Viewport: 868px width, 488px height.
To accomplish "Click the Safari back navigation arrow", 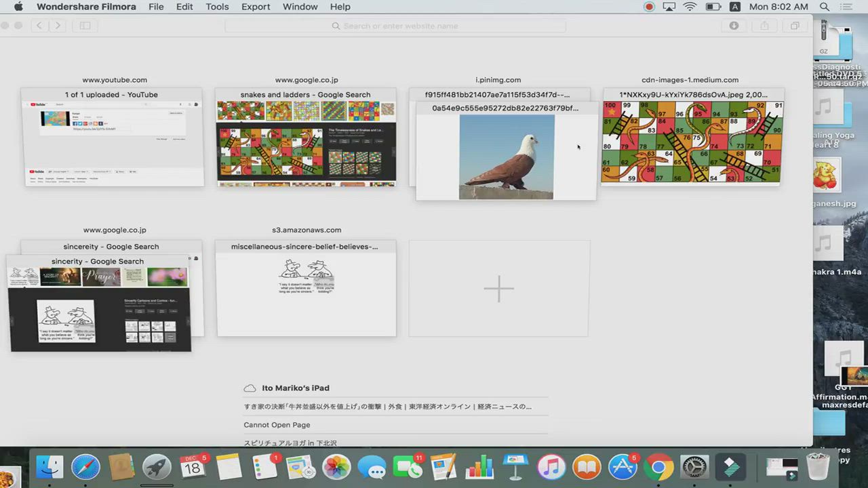I will (39, 26).
